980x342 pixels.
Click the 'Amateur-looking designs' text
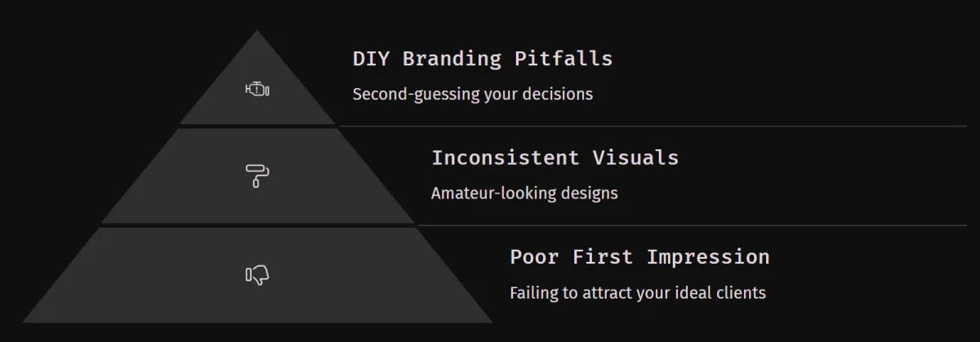click(524, 193)
